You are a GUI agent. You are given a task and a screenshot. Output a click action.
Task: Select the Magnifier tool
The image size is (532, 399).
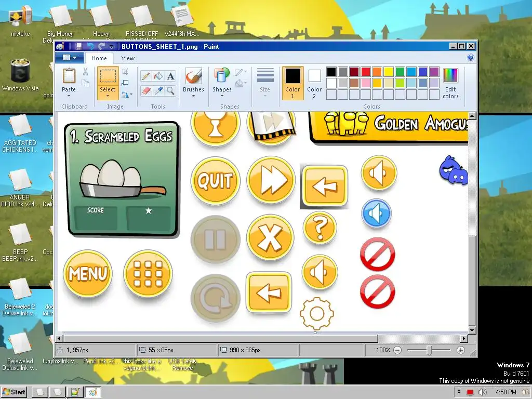(x=170, y=90)
